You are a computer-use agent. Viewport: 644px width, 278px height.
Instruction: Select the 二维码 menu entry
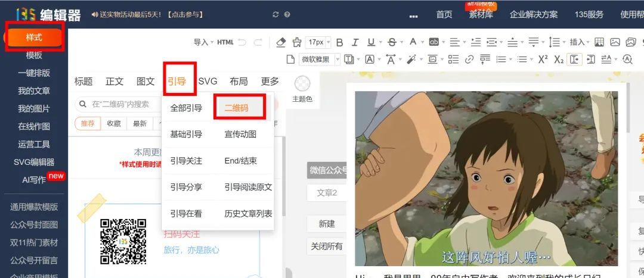(x=236, y=108)
